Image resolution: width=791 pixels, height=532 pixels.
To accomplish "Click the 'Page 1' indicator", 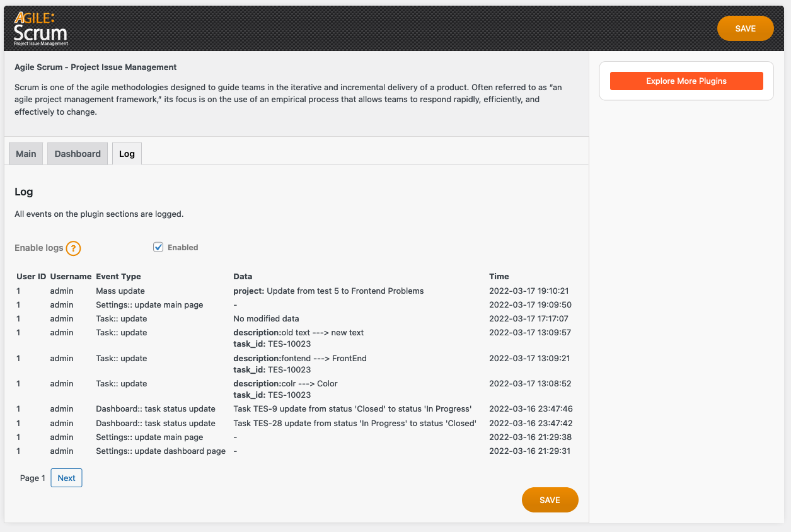I will (x=33, y=478).
